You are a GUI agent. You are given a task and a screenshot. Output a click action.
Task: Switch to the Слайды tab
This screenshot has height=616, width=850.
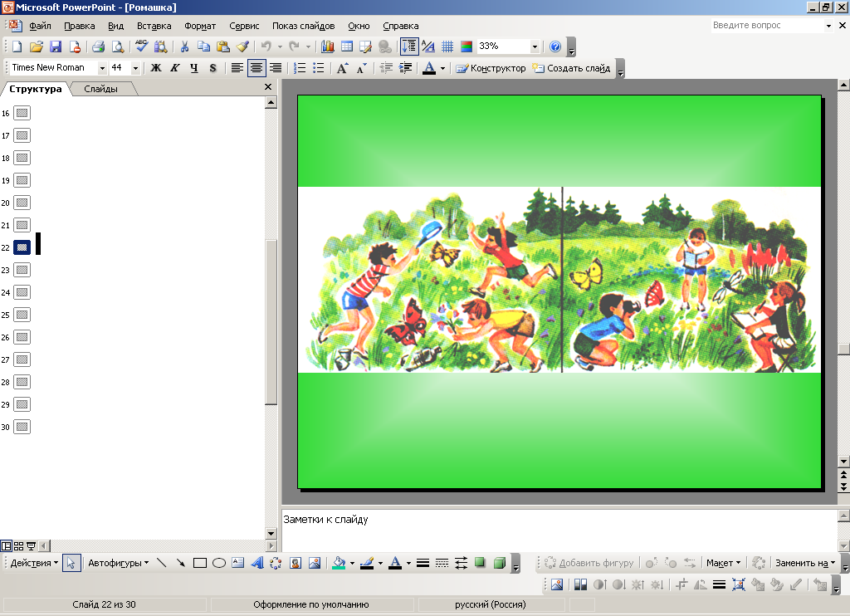point(100,89)
